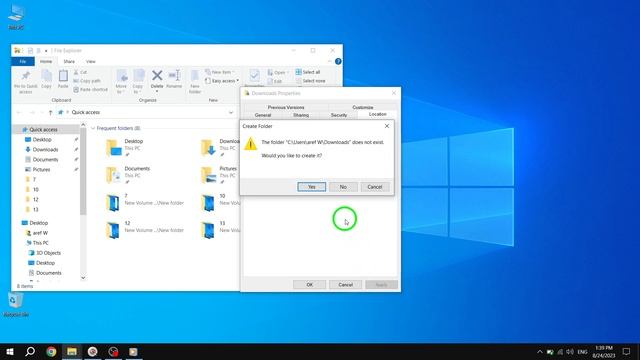Expand address bar history dropdown
This screenshot has width=640, height=360.
231,112
